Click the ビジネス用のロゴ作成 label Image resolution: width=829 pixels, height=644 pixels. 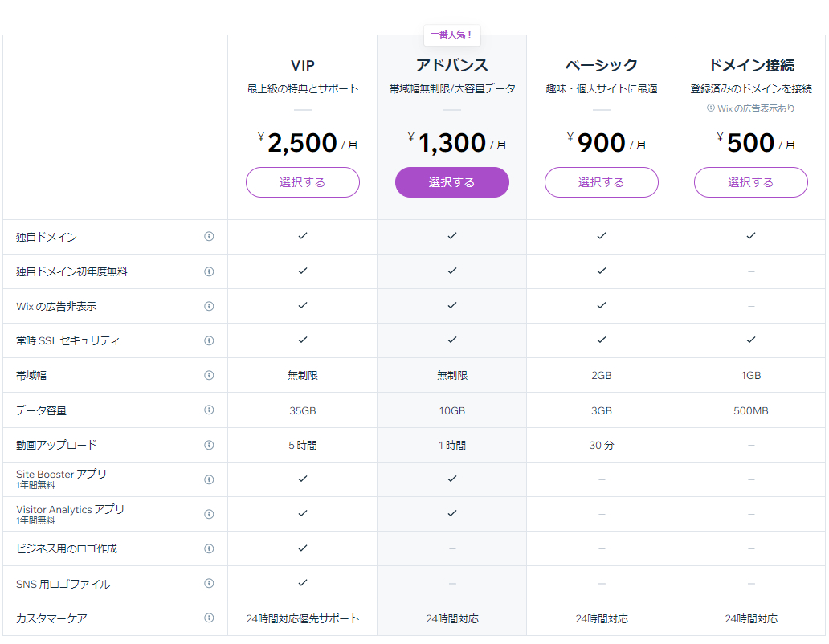coord(67,549)
